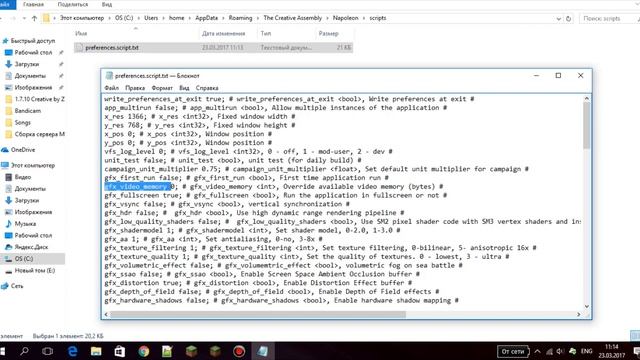
Task: Place cursor on gfx_fullscreen true line
Action: coord(276,196)
